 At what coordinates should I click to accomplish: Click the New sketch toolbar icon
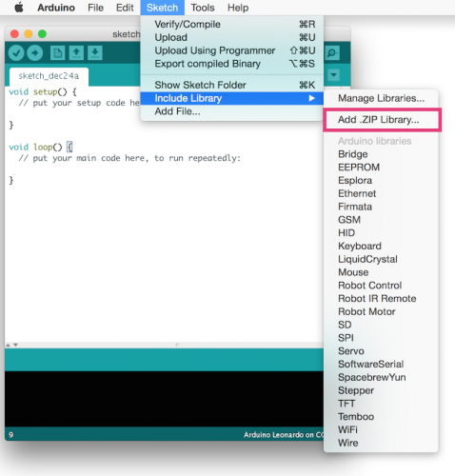57,52
